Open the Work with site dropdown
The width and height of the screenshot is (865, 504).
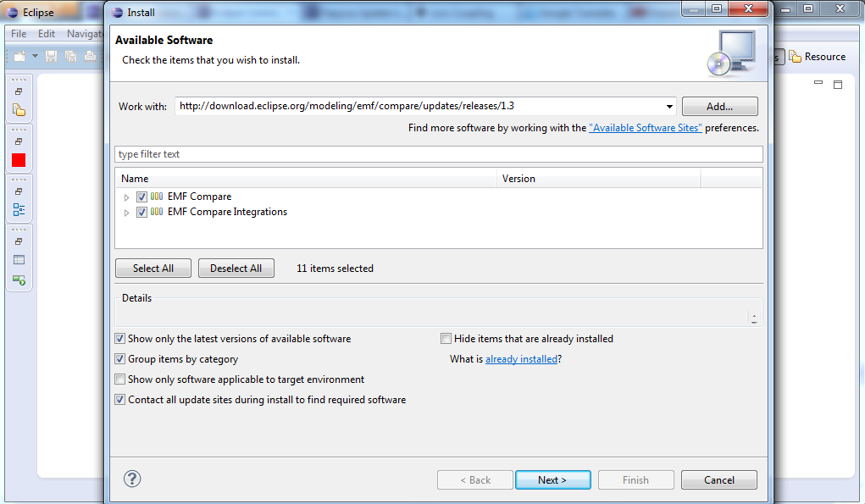[669, 107]
